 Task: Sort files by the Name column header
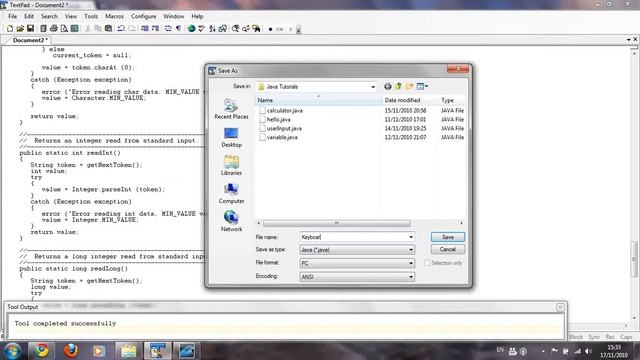319,100
